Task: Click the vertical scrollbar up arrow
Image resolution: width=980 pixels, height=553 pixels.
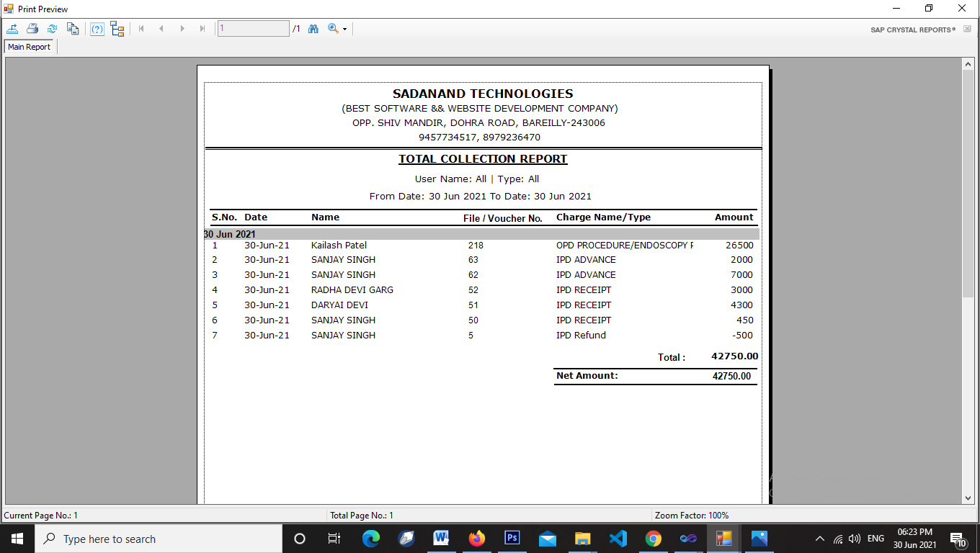Action: 968,64
